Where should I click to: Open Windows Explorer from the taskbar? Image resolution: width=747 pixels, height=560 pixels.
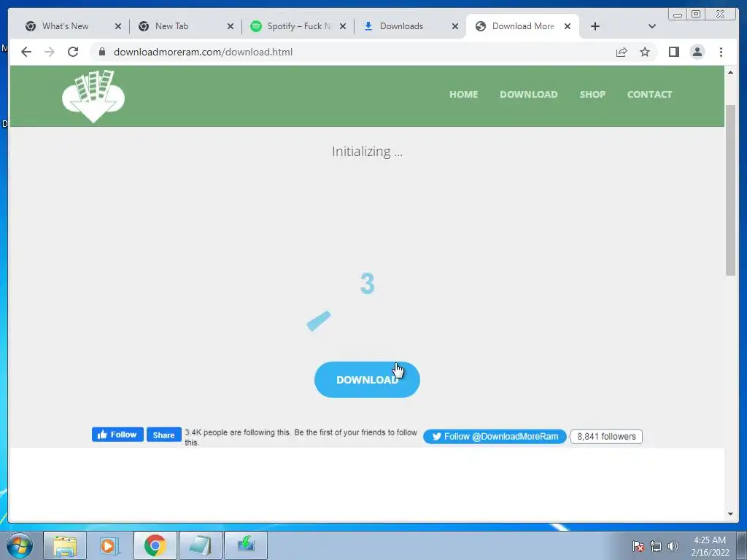[x=65, y=545]
